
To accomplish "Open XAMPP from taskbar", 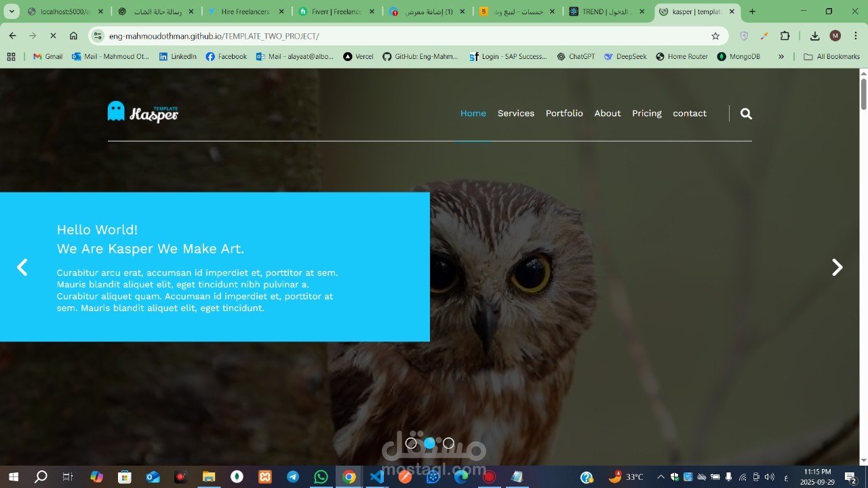I will pos(265,477).
